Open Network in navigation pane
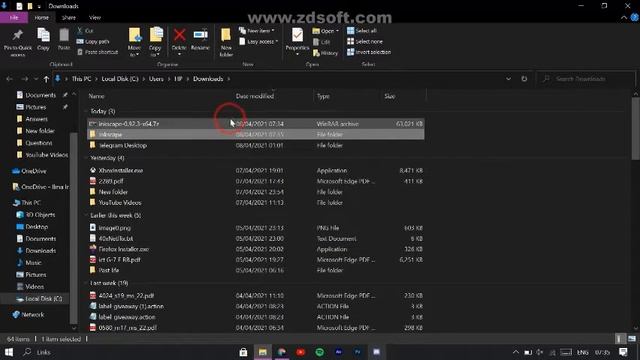Screen dimensions: 640x360 pos(32,314)
